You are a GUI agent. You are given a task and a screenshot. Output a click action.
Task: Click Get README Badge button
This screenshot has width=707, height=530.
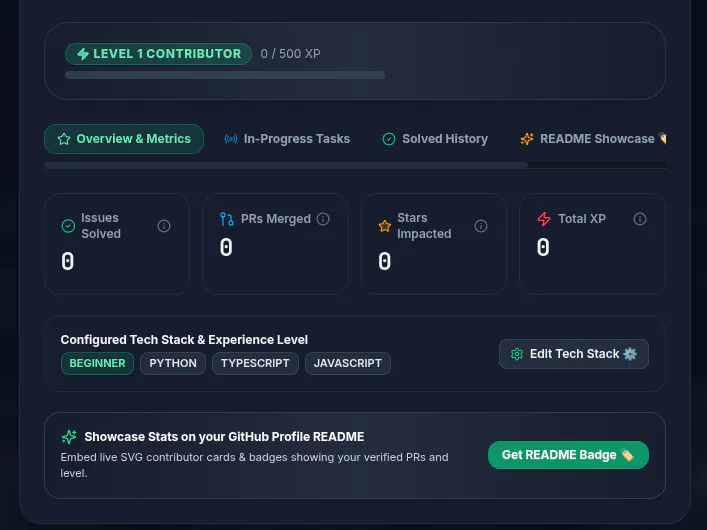click(568, 455)
